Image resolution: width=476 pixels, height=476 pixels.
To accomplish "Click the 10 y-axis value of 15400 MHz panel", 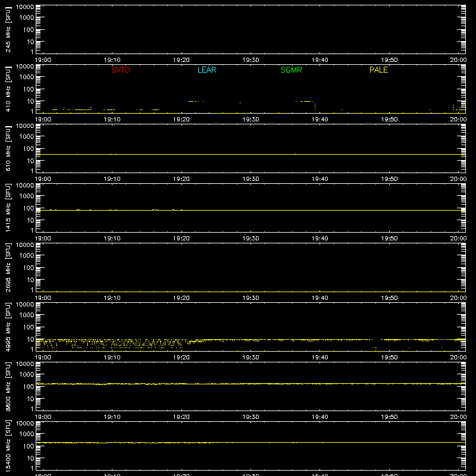I will click(x=31, y=458).
